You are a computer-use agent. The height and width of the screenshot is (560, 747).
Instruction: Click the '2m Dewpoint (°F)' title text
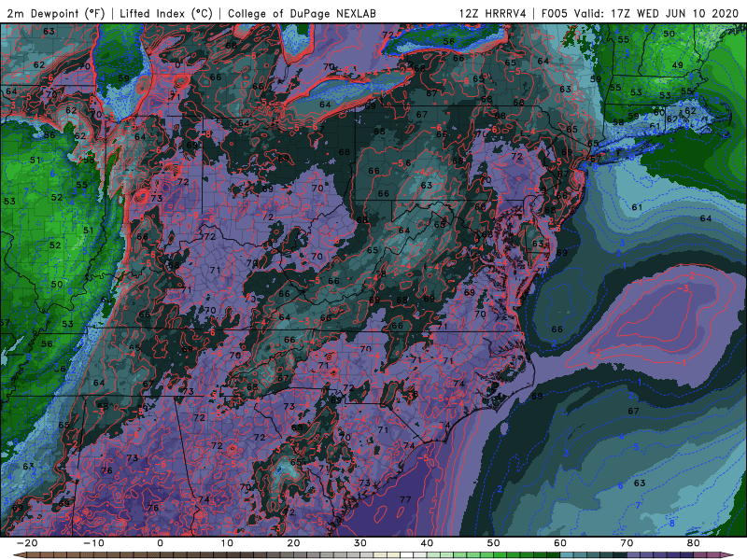56,13
